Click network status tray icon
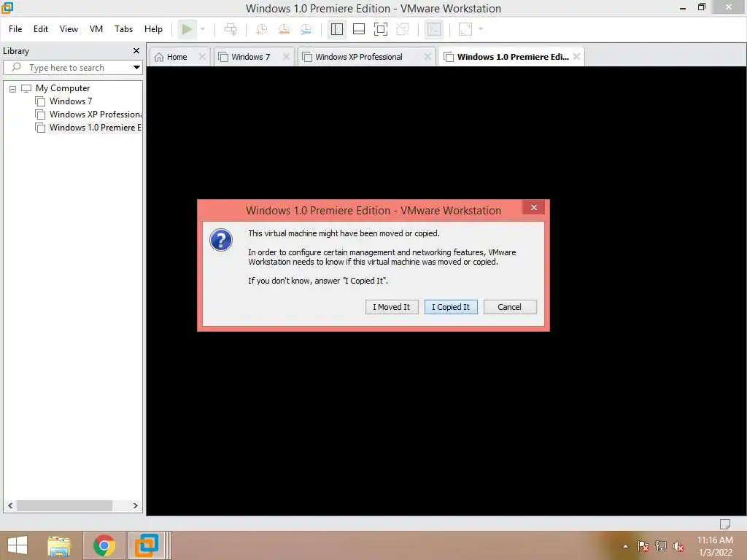This screenshot has width=747, height=560. [661, 546]
